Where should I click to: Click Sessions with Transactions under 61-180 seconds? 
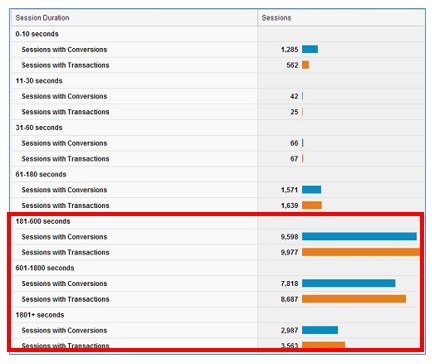click(65, 206)
